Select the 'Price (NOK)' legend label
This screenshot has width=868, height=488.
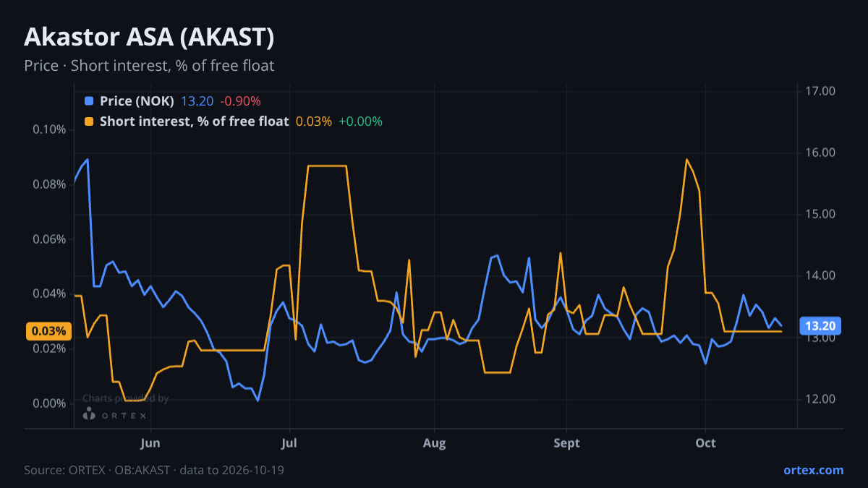pos(137,101)
